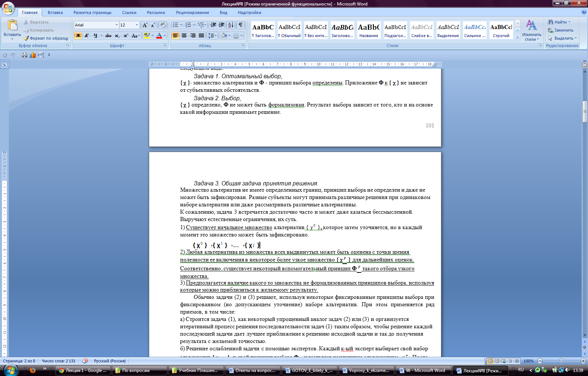Switch to the Вид tab
Image resolution: width=588 pixels, height=376 pixels.
(x=223, y=12)
